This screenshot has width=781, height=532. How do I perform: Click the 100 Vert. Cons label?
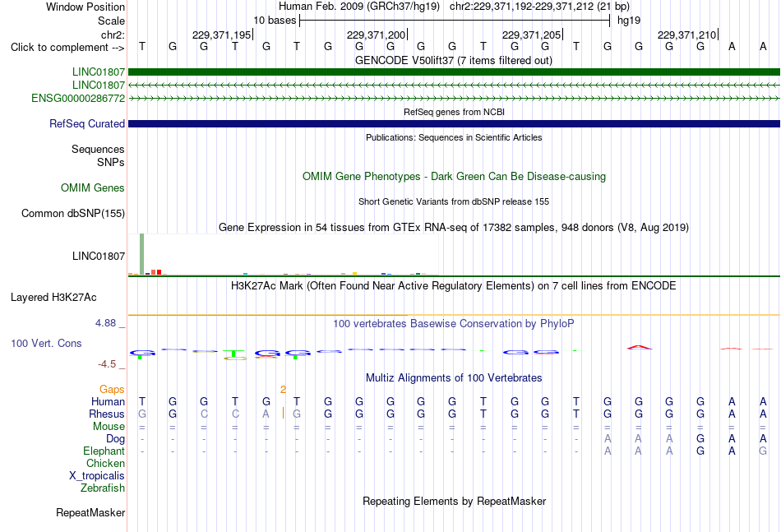[x=46, y=343]
